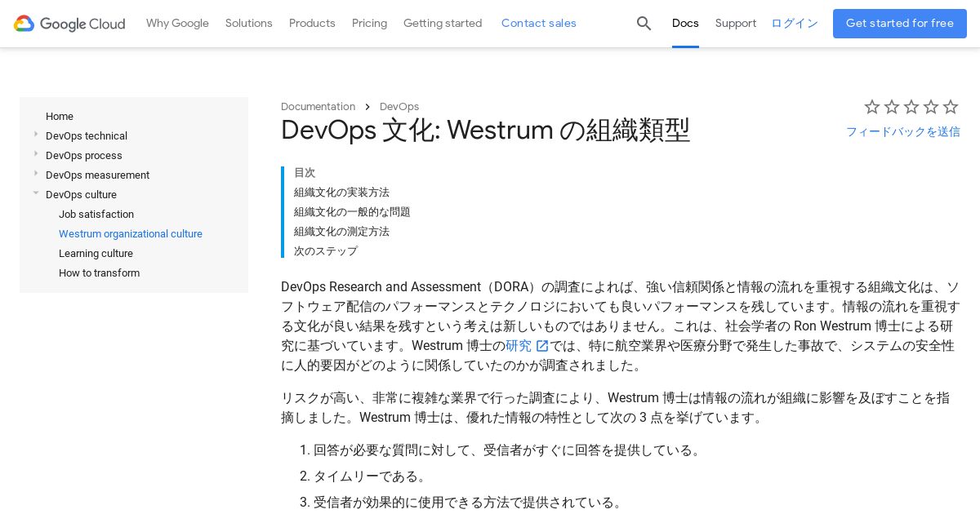This screenshot has height=514, width=980.
Task: Jump to 組織文化の一般的な問題 section
Action: 352,212
